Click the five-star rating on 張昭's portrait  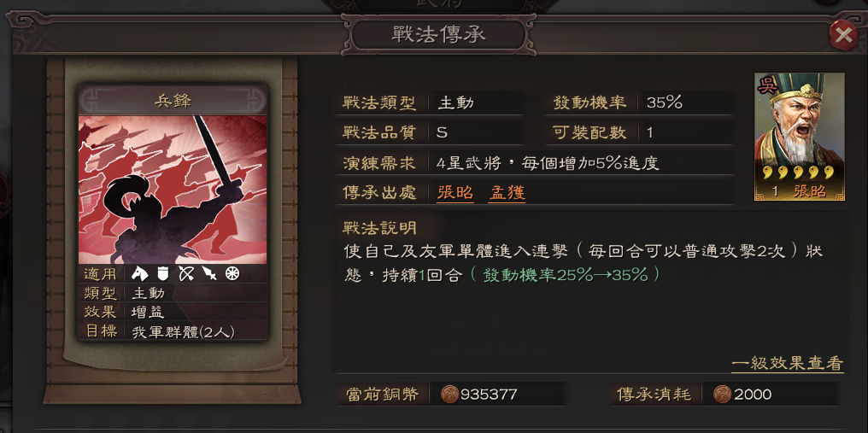click(x=800, y=173)
